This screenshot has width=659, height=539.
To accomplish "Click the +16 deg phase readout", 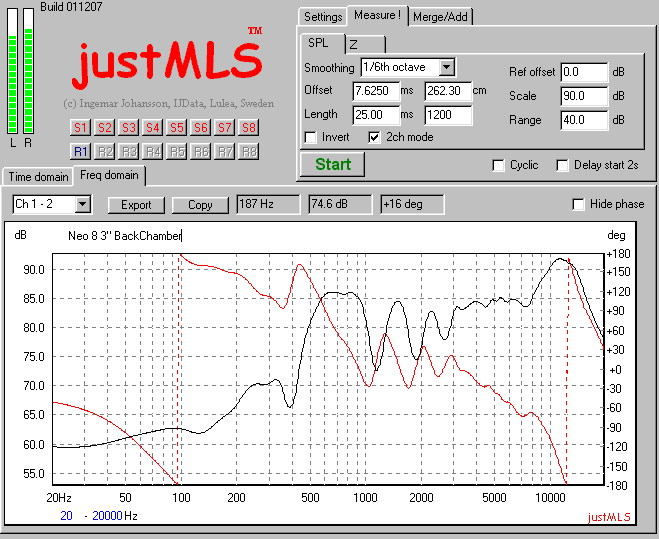I will 412,204.
